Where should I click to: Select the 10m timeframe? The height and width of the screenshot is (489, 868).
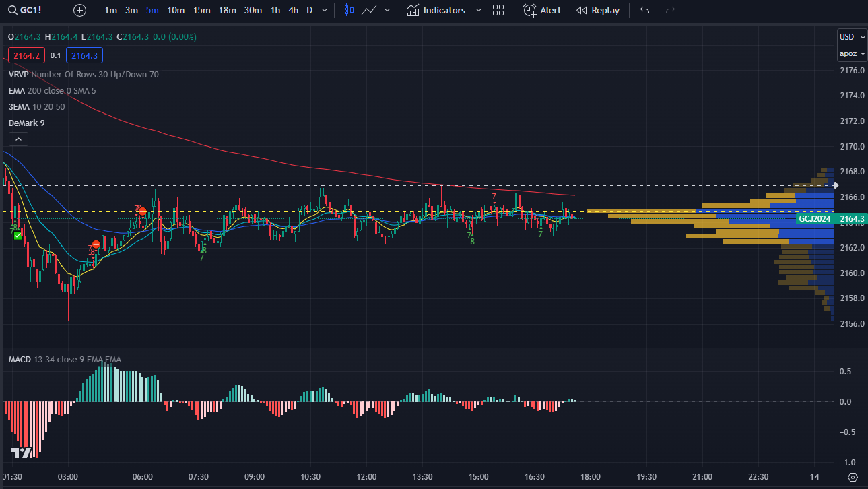176,10
